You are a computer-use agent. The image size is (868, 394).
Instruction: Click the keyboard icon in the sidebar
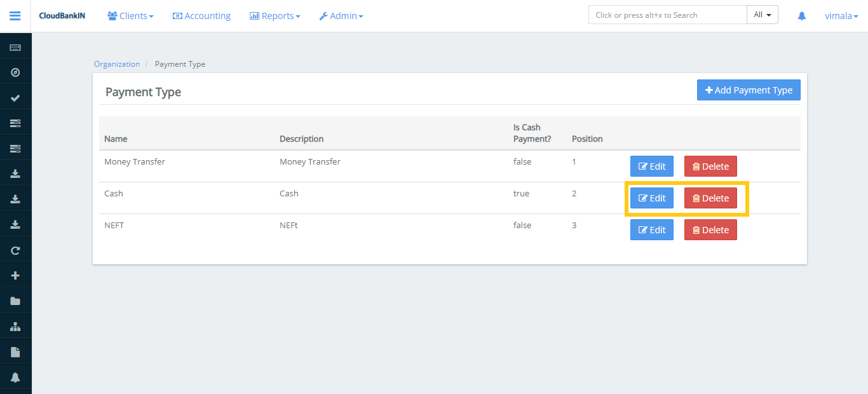[x=15, y=48]
